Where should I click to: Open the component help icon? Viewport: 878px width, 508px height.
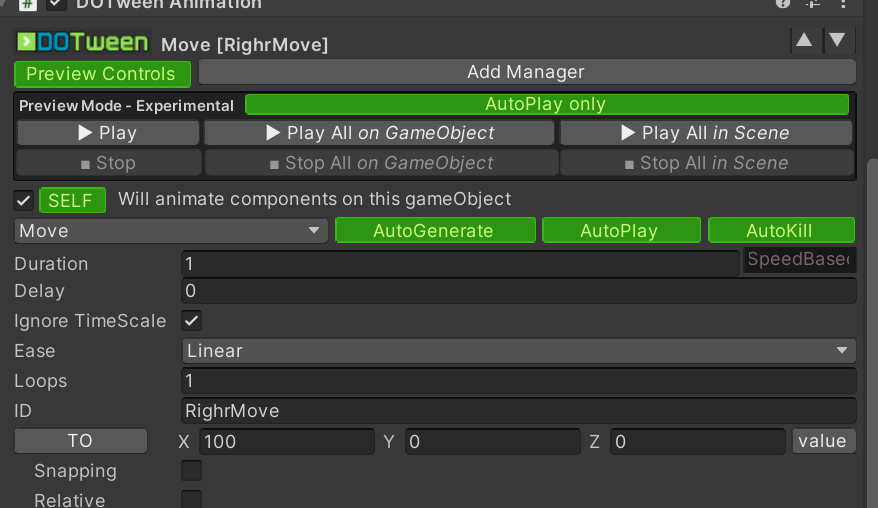pos(783,3)
